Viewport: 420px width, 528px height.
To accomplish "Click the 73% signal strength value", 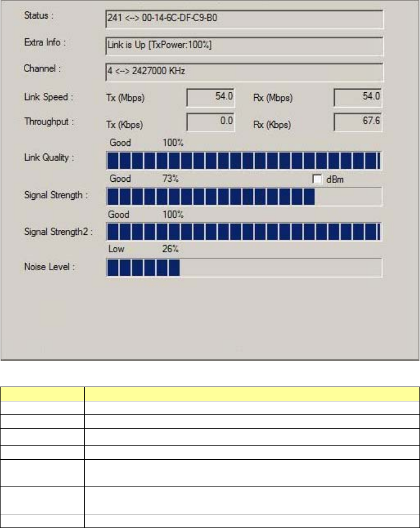I will (170, 179).
